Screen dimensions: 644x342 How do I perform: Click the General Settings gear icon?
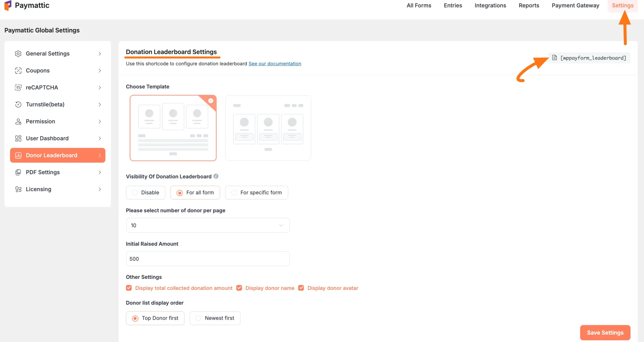(x=18, y=54)
